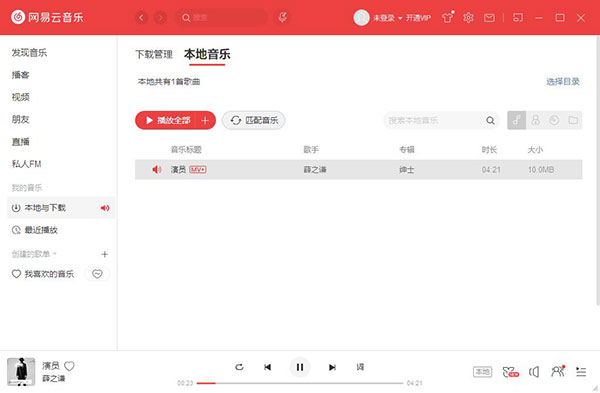Open listen-together people icon
The height and width of the screenshot is (393, 600).
(558, 371)
